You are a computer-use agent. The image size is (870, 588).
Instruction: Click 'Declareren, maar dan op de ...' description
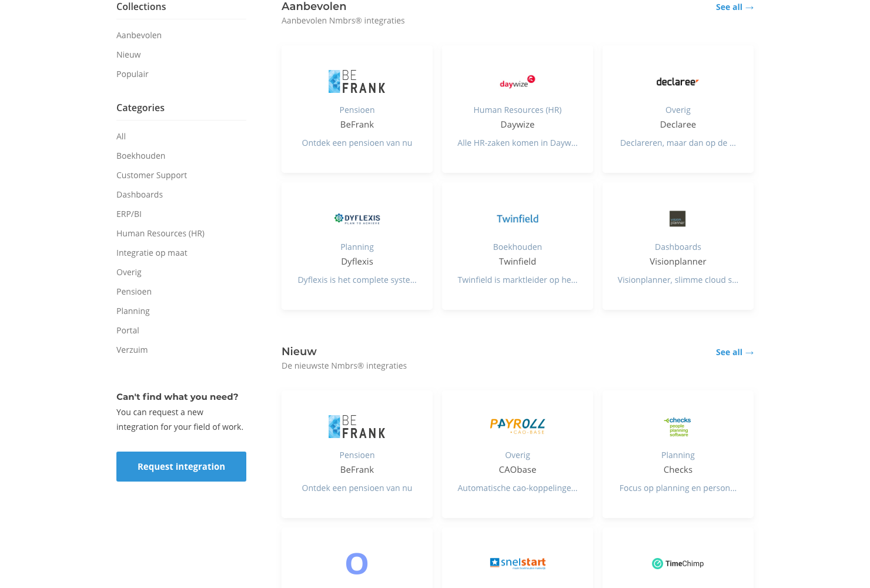(678, 143)
